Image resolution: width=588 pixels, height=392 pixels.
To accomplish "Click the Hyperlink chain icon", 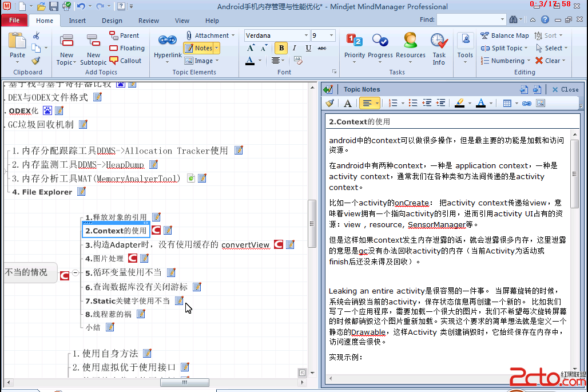I will pos(167,39).
